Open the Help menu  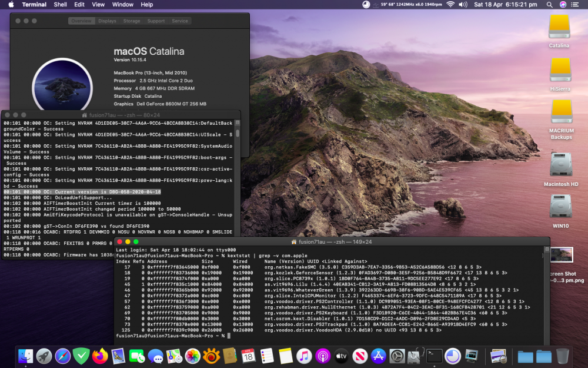point(146,5)
